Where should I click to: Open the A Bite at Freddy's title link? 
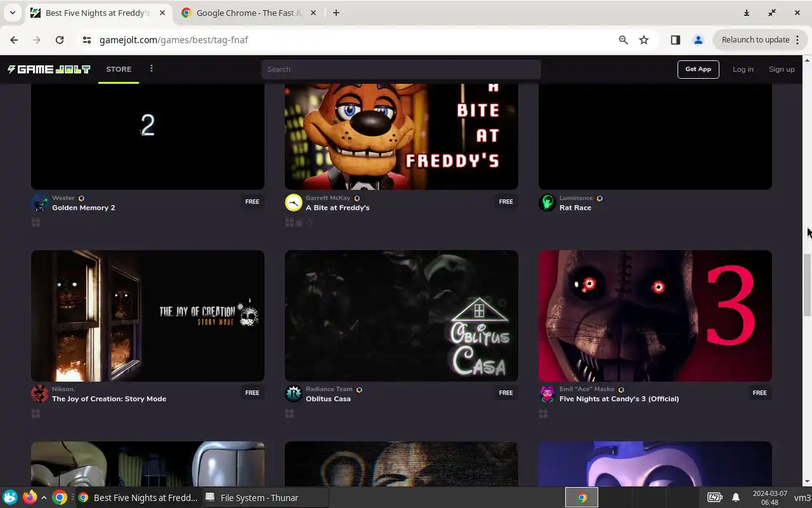(337, 208)
